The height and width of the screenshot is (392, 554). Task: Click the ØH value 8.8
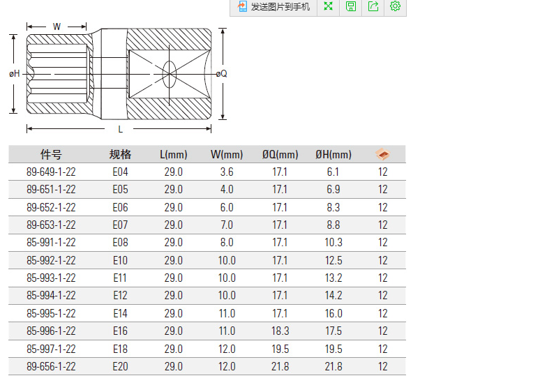click(x=334, y=225)
